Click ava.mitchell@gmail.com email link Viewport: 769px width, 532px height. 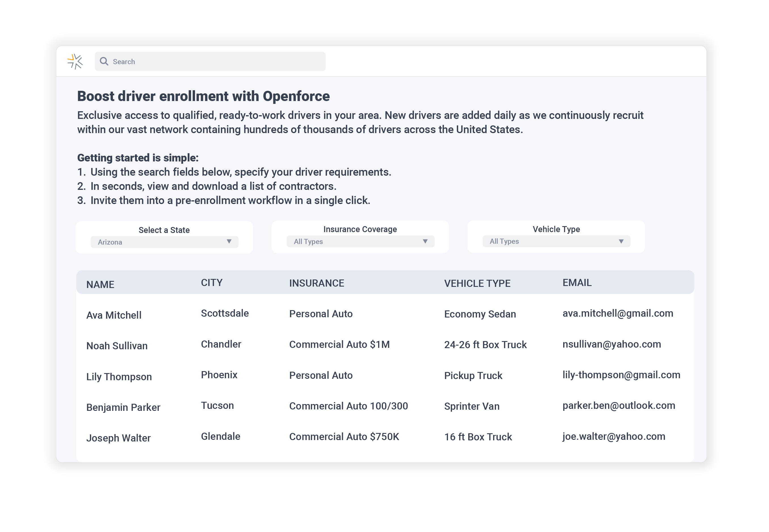click(x=617, y=313)
